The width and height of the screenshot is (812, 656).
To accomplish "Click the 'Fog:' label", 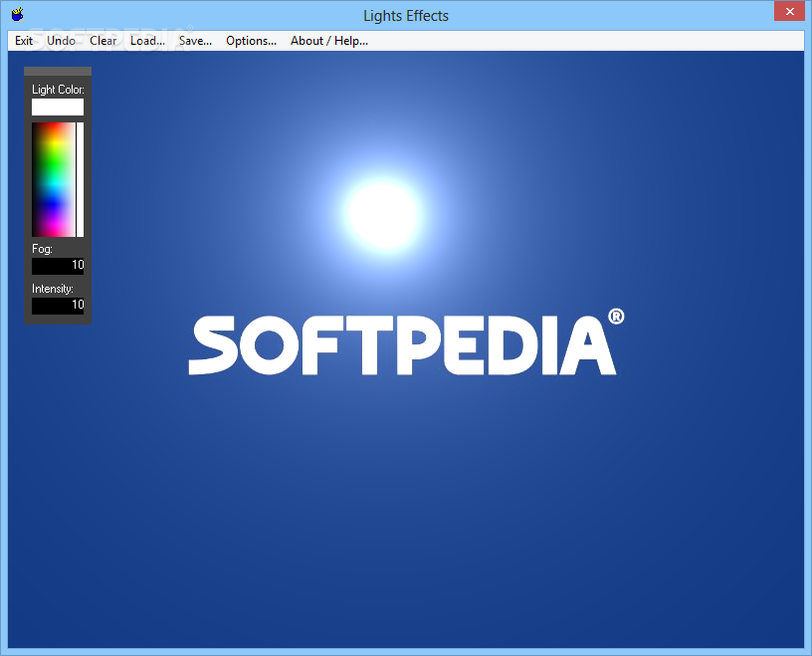I will point(42,249).
